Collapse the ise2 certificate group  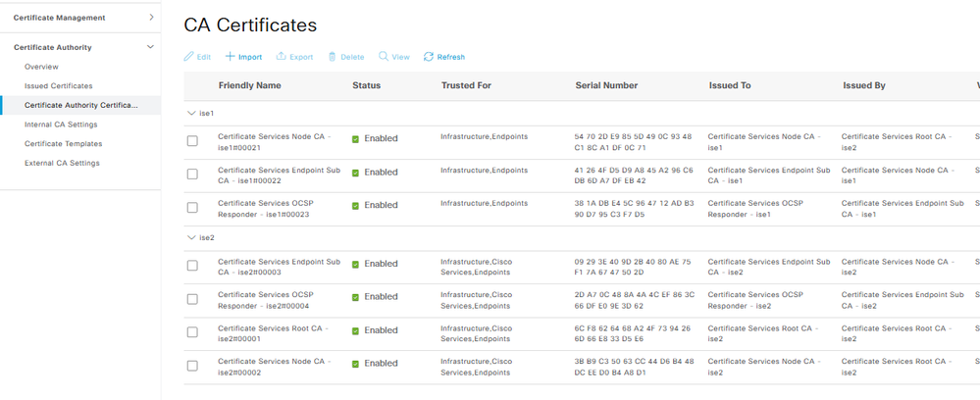[x=192, y=237]
